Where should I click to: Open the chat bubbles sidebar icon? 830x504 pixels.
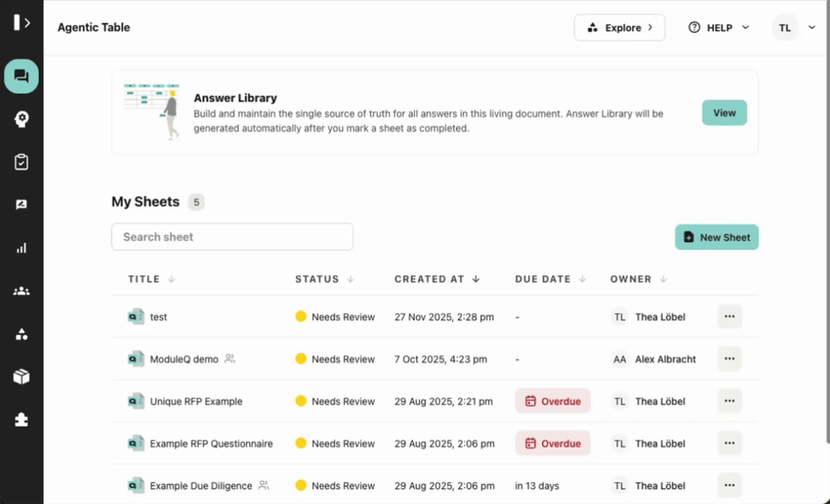click(22, 77)
